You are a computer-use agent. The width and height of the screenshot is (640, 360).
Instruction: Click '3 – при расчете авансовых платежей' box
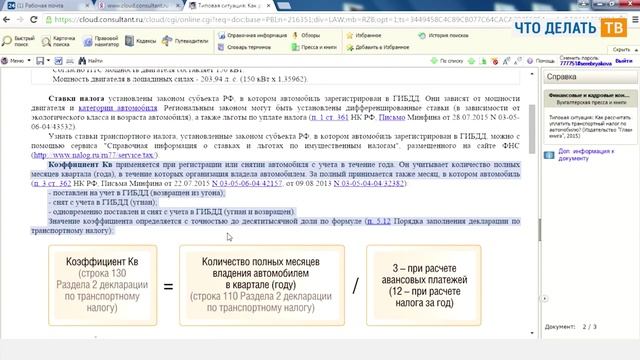424,285
